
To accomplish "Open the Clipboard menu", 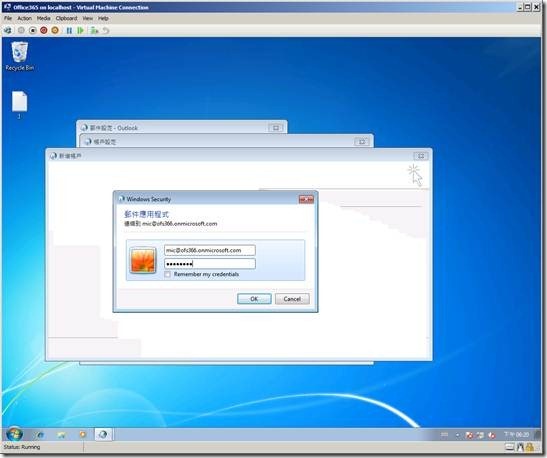I will click(66, 18).
